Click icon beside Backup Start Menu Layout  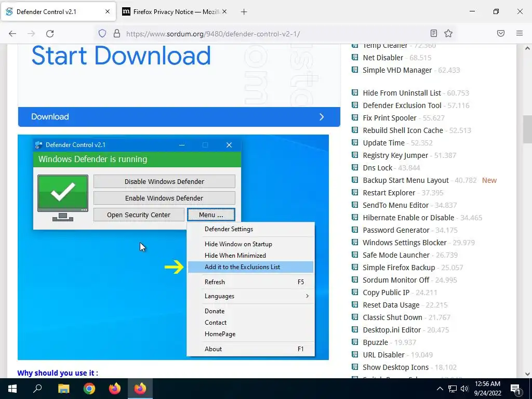coord(355,180)
